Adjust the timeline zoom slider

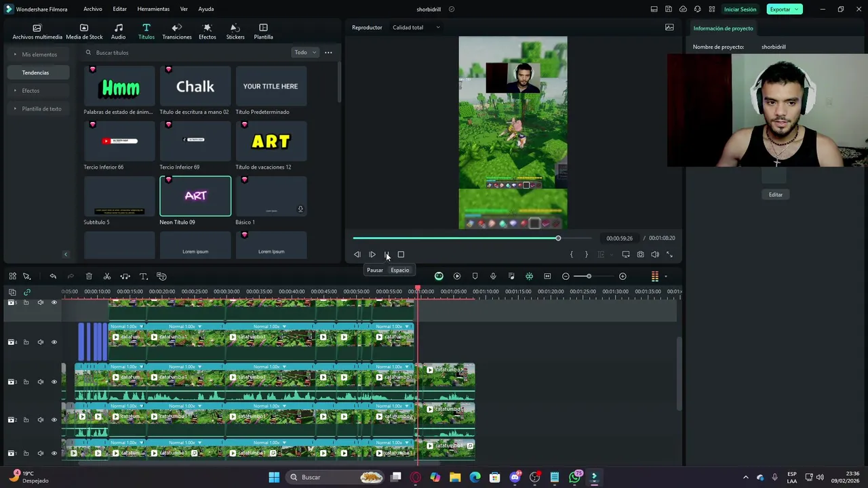pyautogui.click(x=589, y=277)
